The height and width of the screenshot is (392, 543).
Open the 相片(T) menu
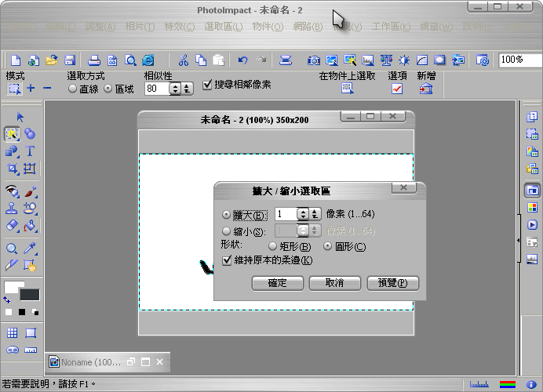[140, 27]
